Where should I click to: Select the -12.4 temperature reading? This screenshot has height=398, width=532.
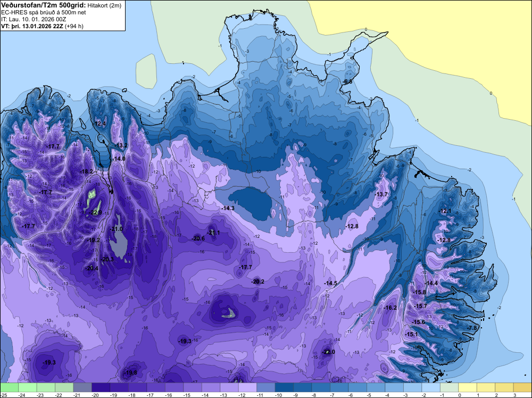[x=100, y=123]
